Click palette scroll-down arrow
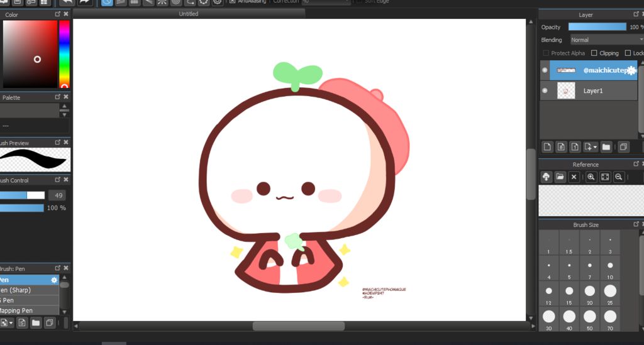 coord(64,115)
